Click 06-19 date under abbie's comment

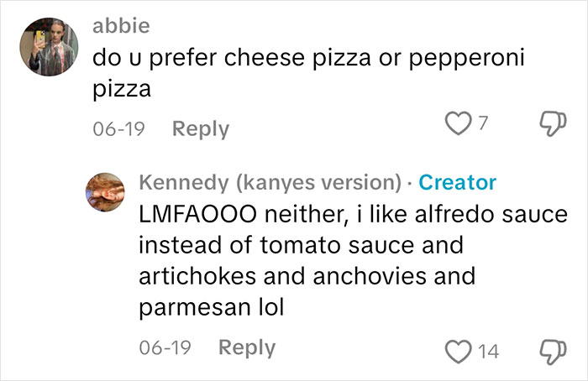point(118,129)
